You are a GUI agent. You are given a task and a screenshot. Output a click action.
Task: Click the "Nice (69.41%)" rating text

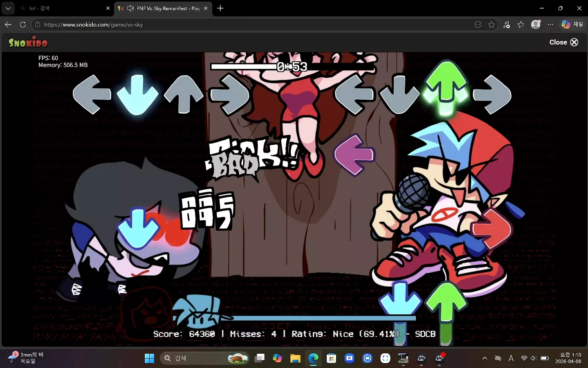pyautogui.click(x=366, y=334)
